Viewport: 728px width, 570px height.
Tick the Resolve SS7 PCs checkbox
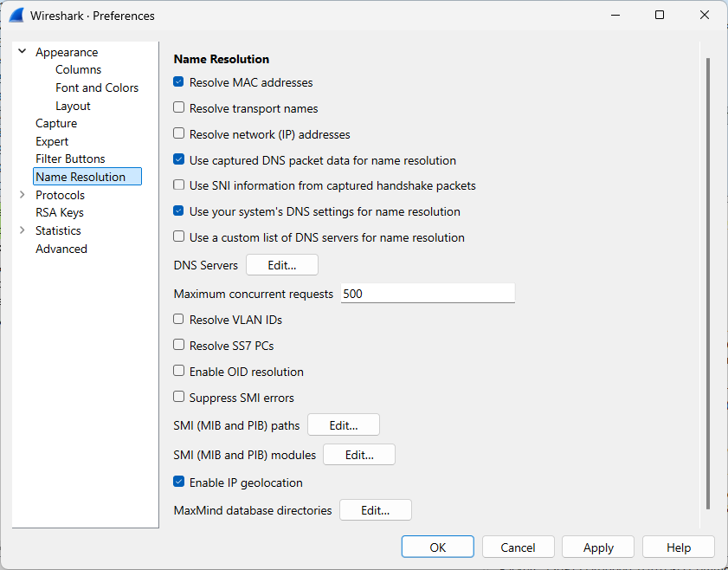178,345
